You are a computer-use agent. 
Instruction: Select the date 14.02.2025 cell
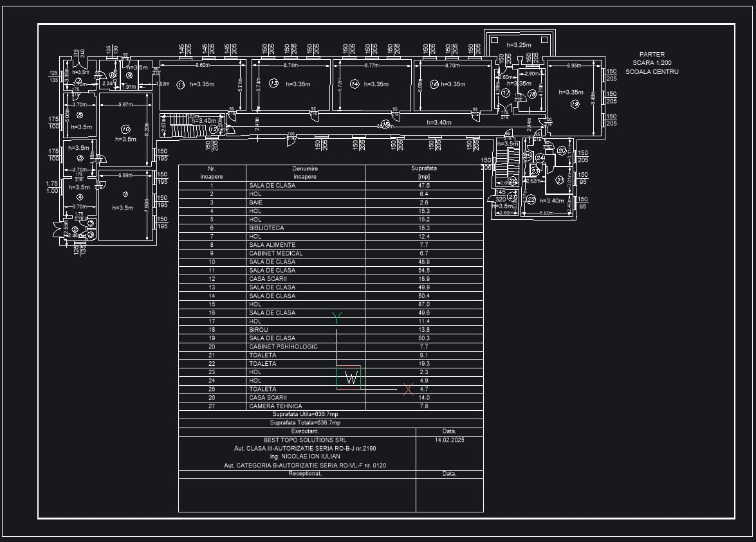449,440
